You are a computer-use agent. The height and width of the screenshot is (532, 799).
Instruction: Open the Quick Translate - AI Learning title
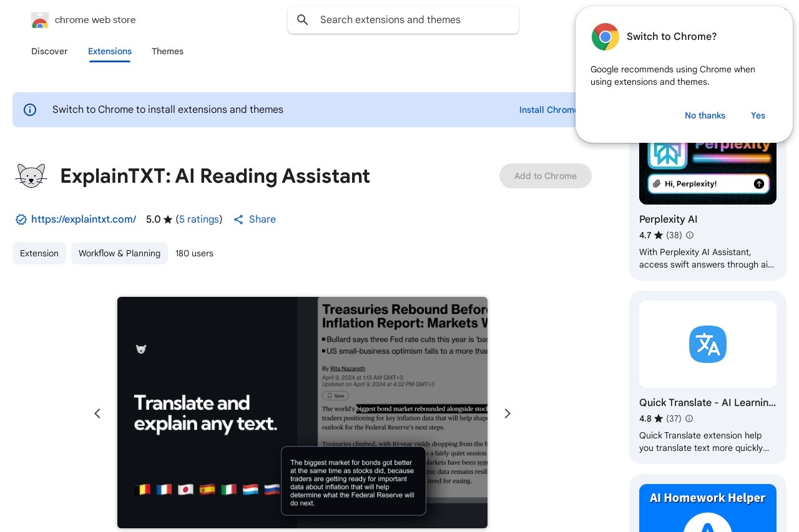pyautogui.click(x=708, y=403)
